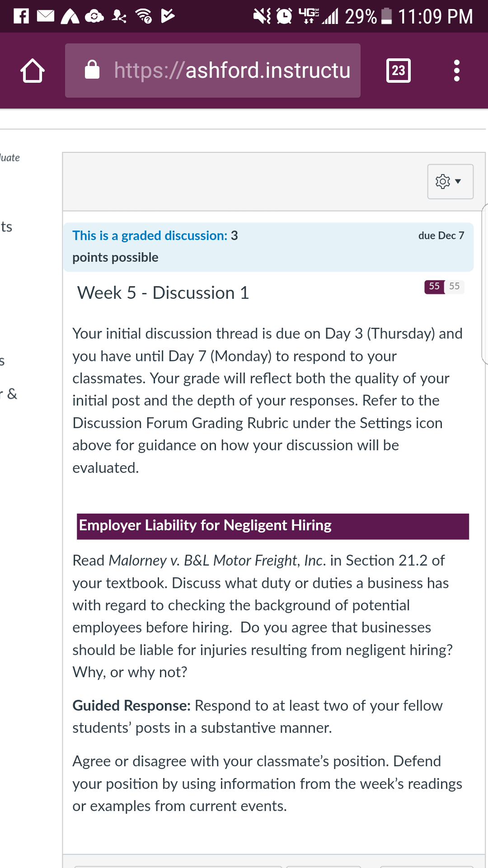The height and width of the screenshot is (868, 488).
Task: Tap the Facebook notification icon in status bar
Action: click(21, 16)
